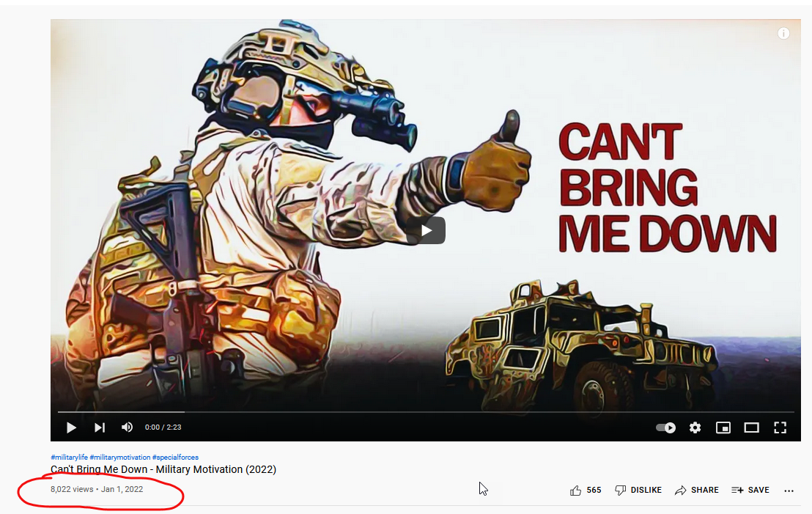Image resolution: width=812 pixels, height=514 pixels.
Task: Like the video with thumbs up
Action: [x=576, y=490]
